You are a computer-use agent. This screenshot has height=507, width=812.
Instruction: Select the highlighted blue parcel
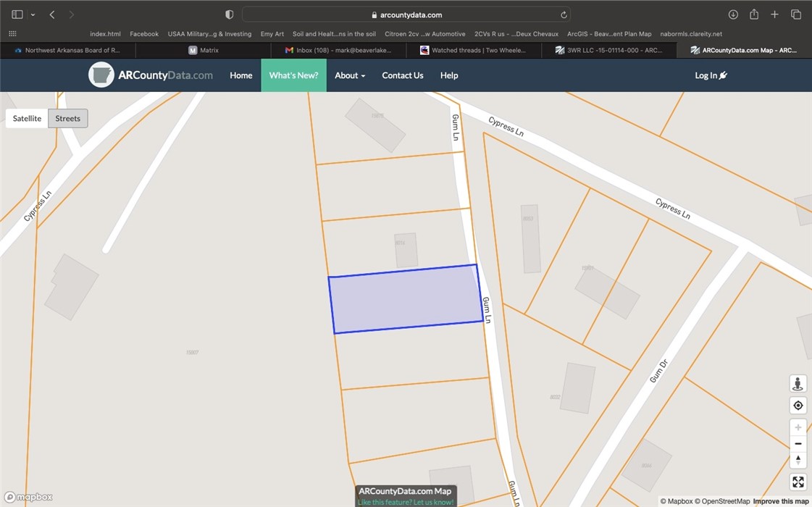tap(405, 298)
